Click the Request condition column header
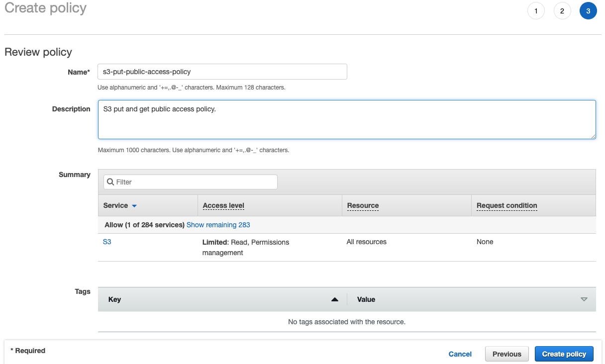 506,205
